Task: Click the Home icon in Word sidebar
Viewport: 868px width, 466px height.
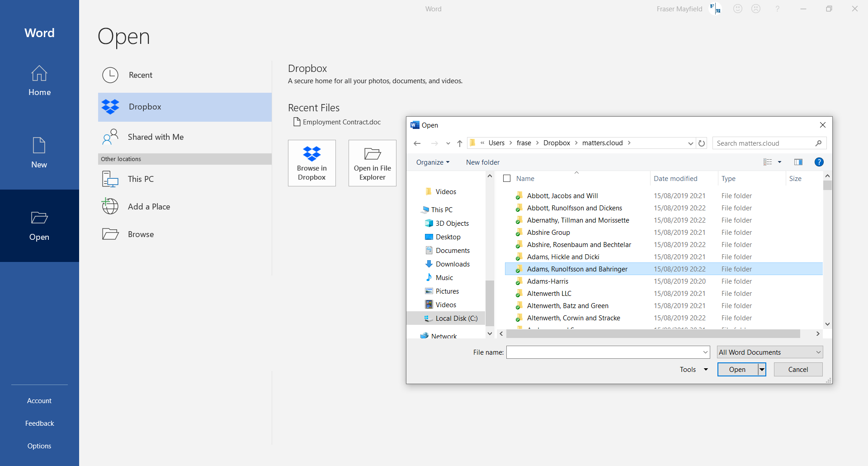Action: (39, 81)
